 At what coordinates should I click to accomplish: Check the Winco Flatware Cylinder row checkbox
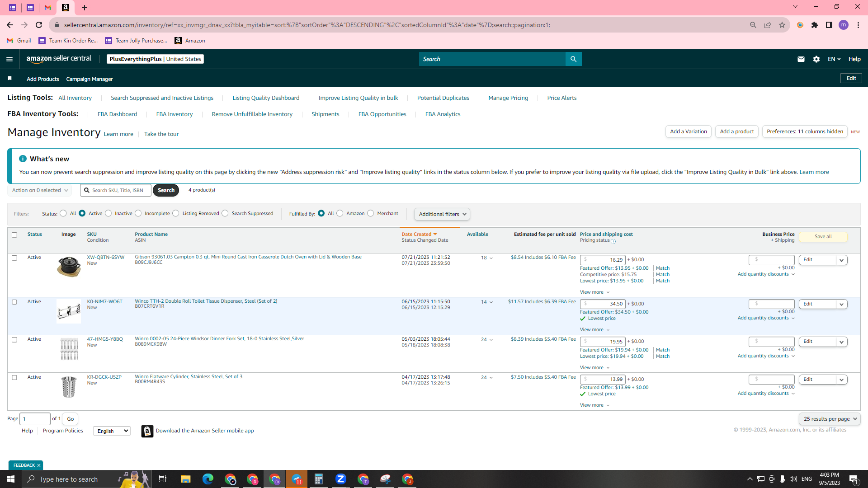pos(14,378)
